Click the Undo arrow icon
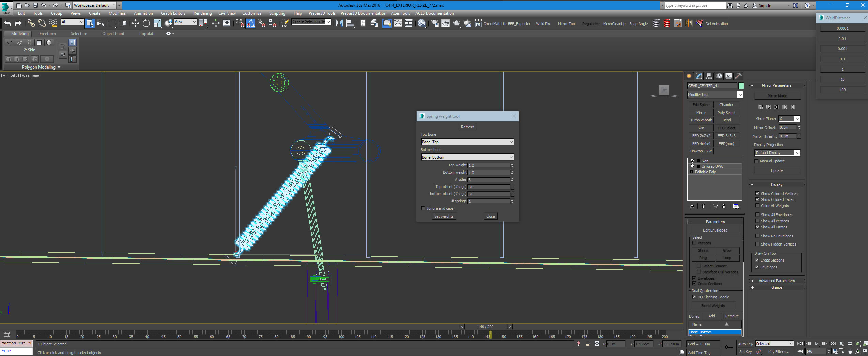 7,23
